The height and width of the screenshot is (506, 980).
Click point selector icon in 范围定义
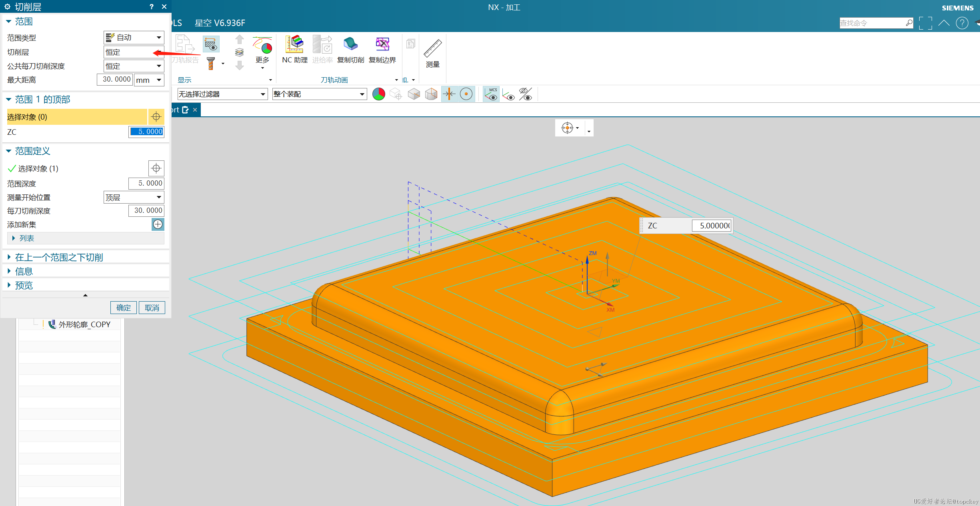tap(156, 168)
